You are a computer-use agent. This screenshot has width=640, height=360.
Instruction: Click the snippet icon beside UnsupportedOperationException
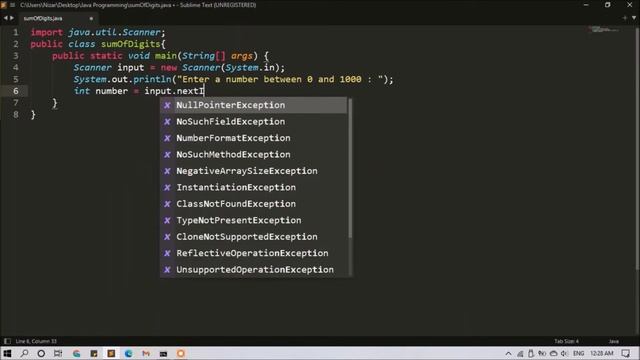pos(167,270)
